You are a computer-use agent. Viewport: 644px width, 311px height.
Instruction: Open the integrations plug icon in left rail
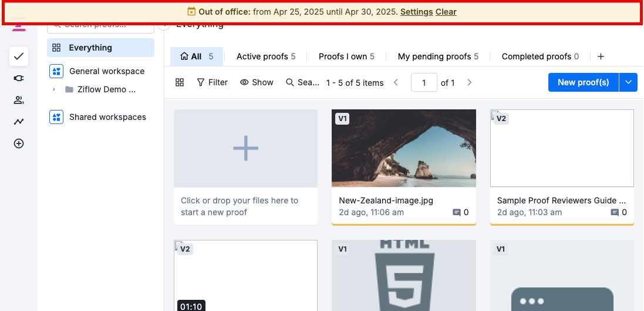click(x=19, y=78)
